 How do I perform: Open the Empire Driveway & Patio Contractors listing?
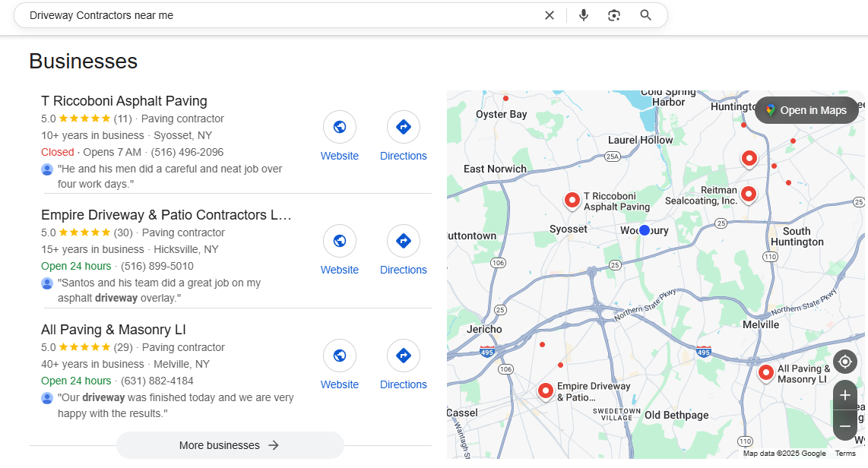[x=166, y=215]
